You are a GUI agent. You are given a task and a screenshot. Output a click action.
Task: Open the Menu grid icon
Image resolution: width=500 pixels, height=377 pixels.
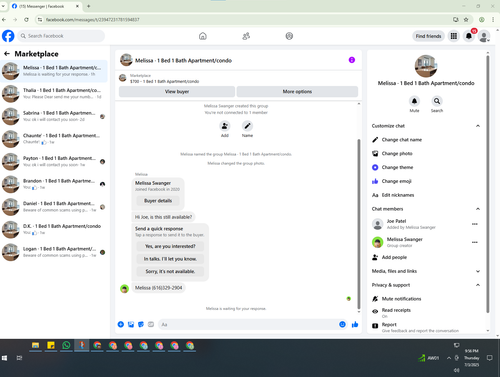(454, 36)
